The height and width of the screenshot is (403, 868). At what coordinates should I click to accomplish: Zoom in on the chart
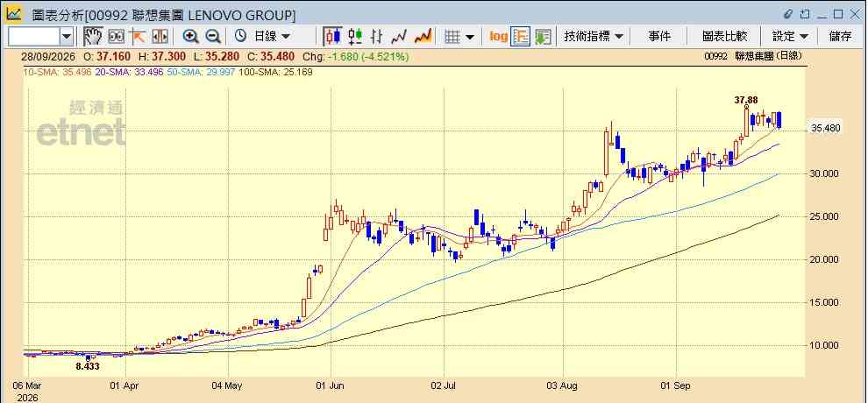(x=191, y=37)
